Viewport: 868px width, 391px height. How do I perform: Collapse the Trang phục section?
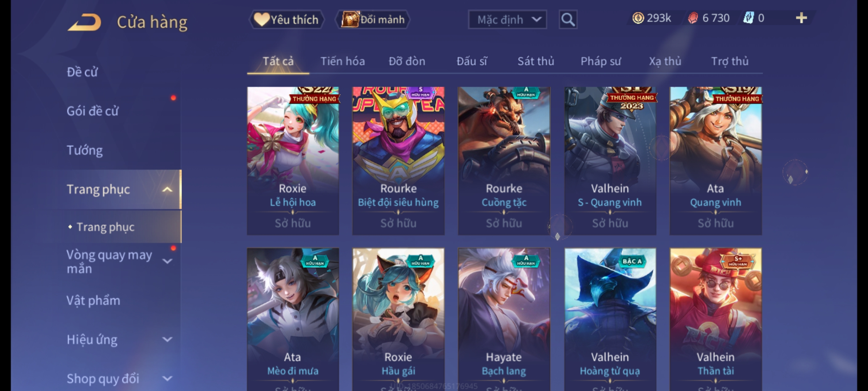pyautogui.click(x=167, y=189)
